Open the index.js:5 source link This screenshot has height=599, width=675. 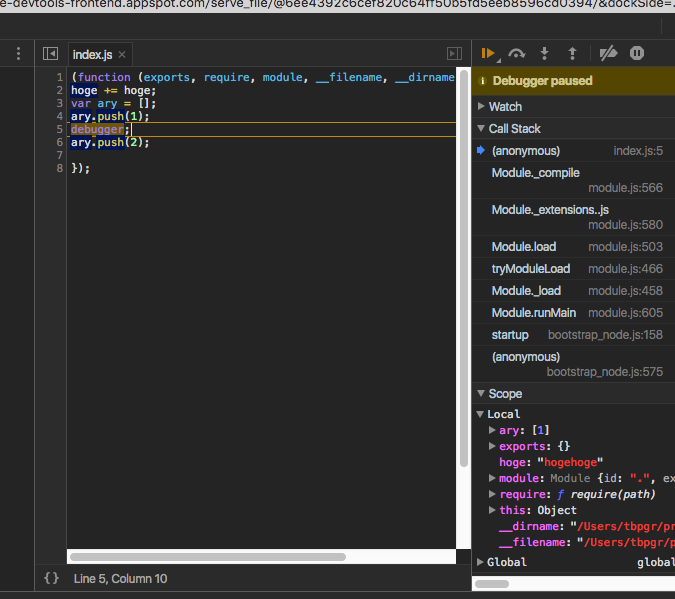click(x=638, y=151)
